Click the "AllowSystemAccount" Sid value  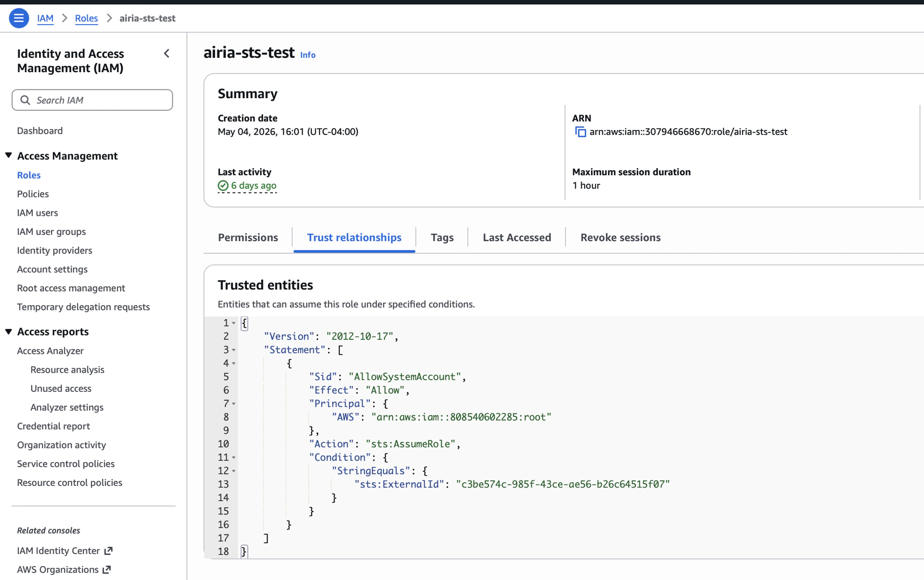[x=405, y=377]
